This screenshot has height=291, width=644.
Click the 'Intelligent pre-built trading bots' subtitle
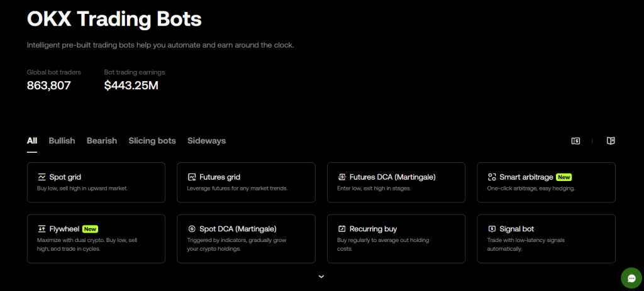(160, 45)
